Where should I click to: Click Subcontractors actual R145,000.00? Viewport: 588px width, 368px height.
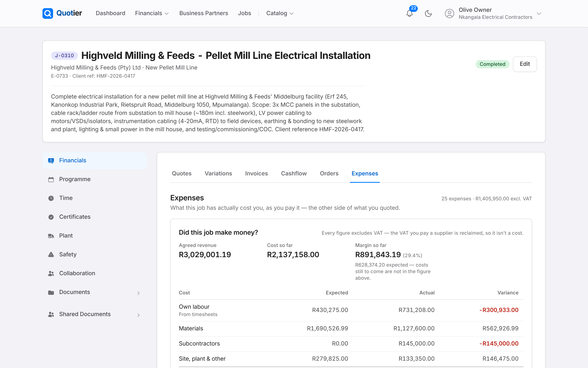[x=416, y=344]
